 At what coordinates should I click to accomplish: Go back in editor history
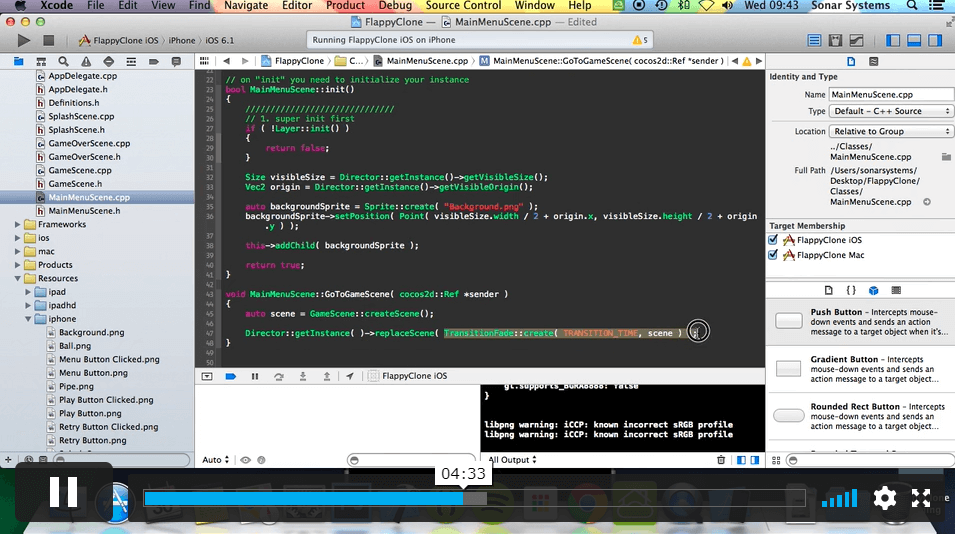[227, 61]
